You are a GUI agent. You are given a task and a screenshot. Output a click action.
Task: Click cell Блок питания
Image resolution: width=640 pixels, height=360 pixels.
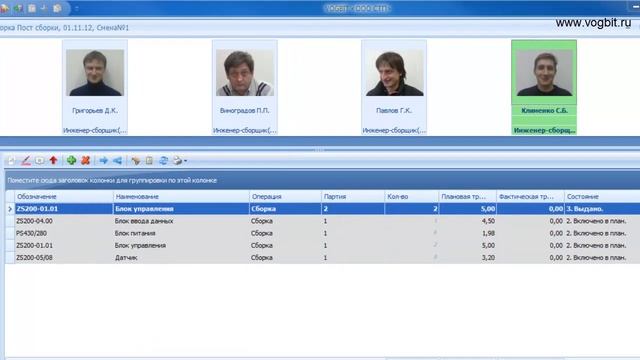coord(181,233)
